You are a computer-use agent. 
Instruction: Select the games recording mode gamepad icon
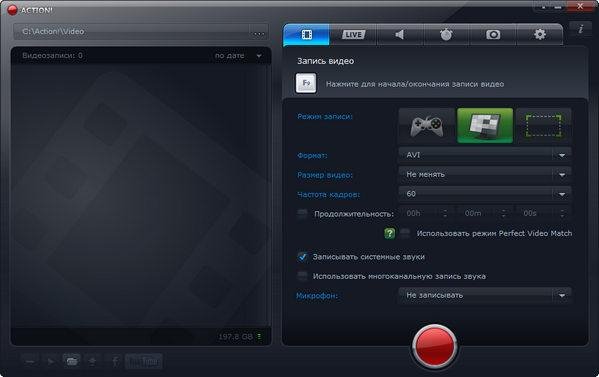(427, 126)
